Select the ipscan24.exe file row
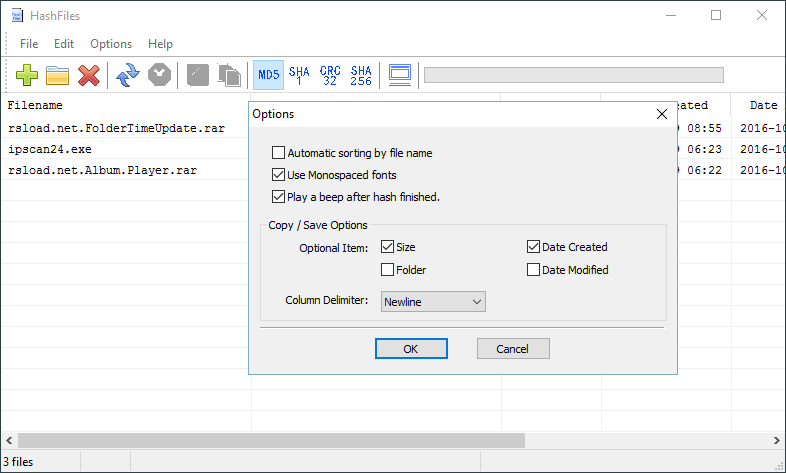Image resolution: width=786 pixels, height=473 pixels. [x=50, y=149]
